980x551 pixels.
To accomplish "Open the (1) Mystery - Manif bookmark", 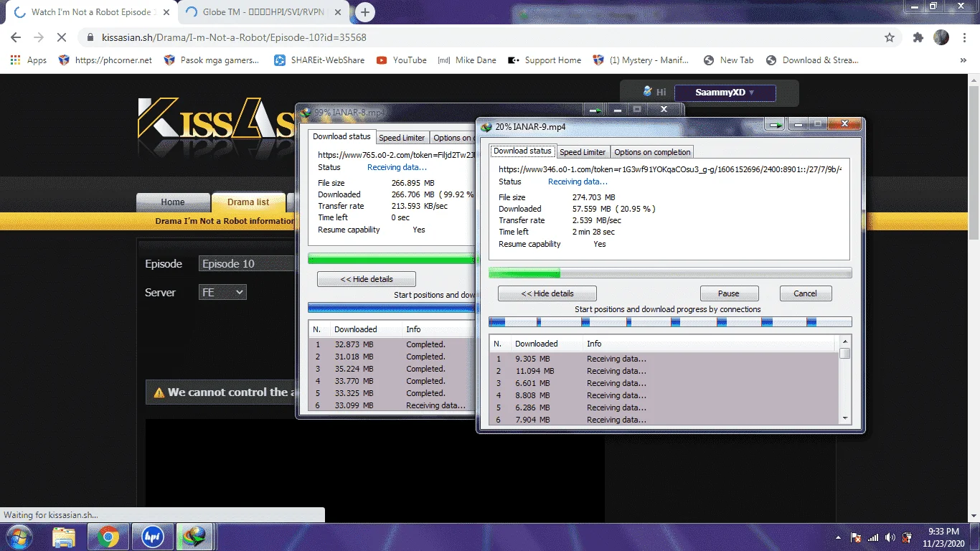I will (641, 60).
